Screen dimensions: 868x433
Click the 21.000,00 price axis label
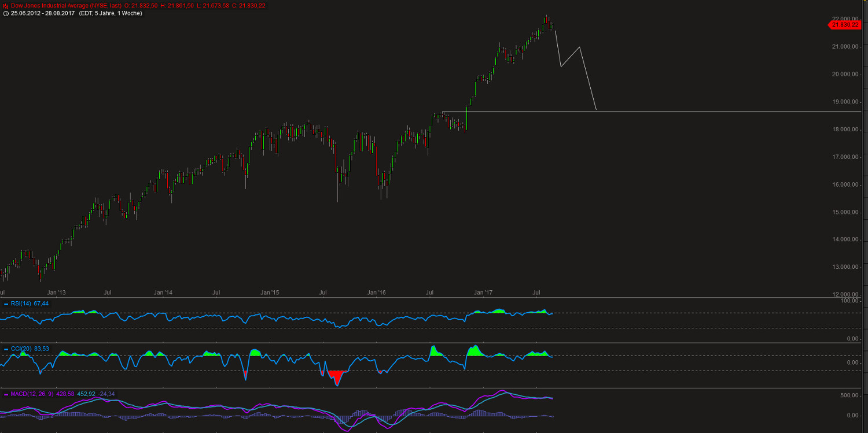(x=845, y=46)
